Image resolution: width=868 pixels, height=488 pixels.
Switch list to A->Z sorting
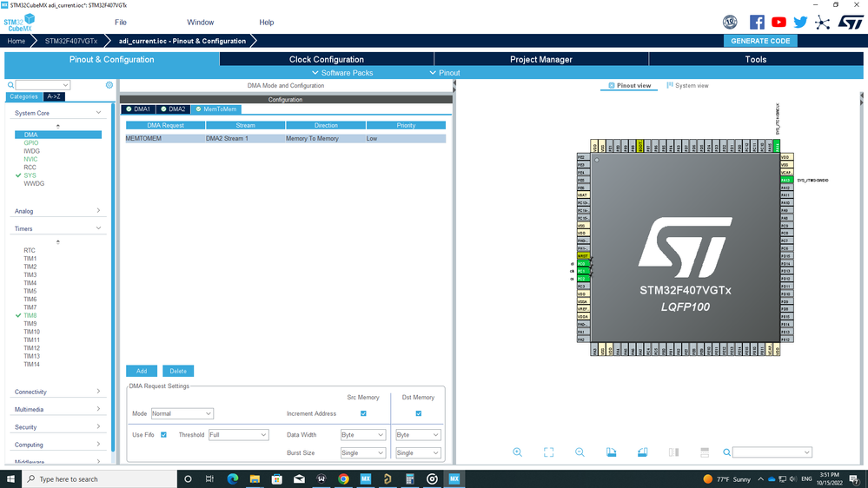tap(54, 97)
